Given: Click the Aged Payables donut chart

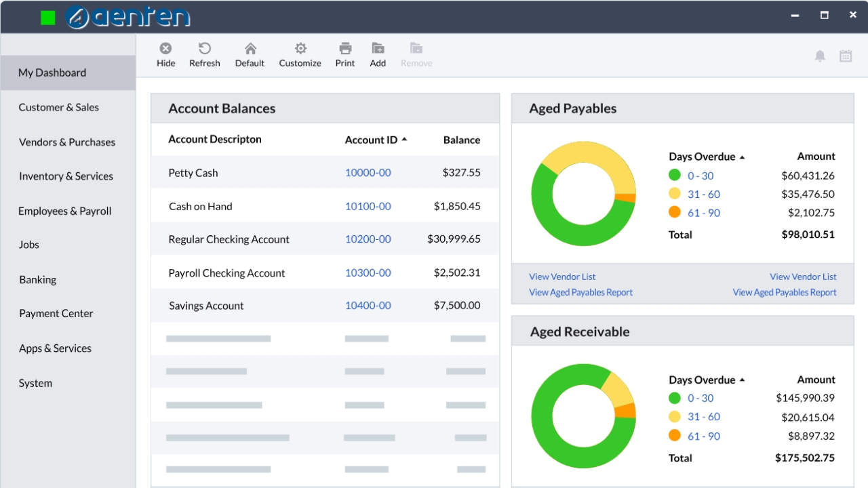Looking at the screenshot, I should pos(584,194).
